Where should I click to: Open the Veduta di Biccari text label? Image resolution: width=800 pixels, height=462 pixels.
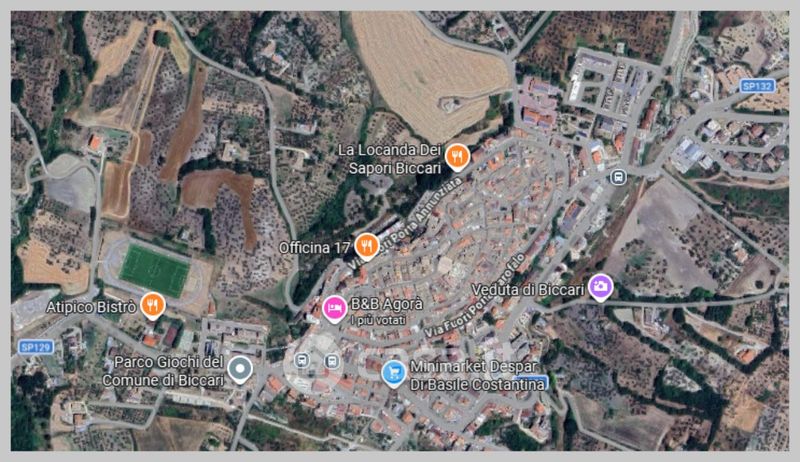(528, 290)
